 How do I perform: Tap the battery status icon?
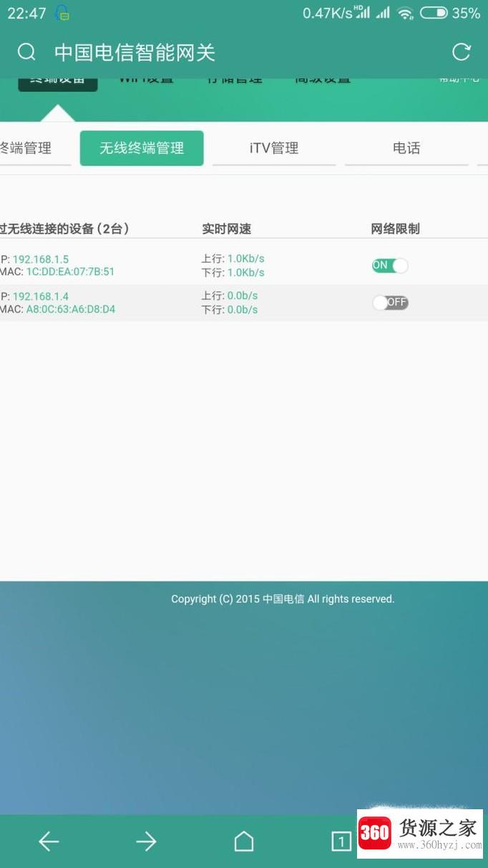point(434,13)
